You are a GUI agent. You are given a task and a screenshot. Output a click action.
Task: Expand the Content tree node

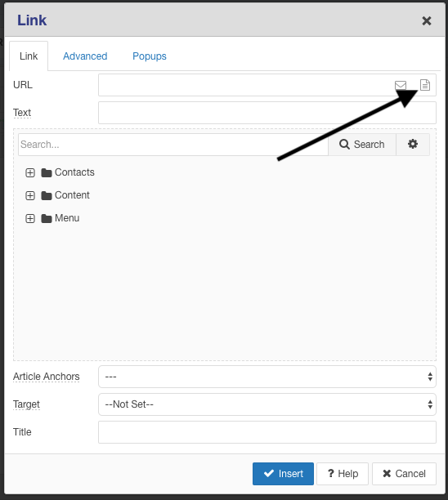click(x=30, y=195)
